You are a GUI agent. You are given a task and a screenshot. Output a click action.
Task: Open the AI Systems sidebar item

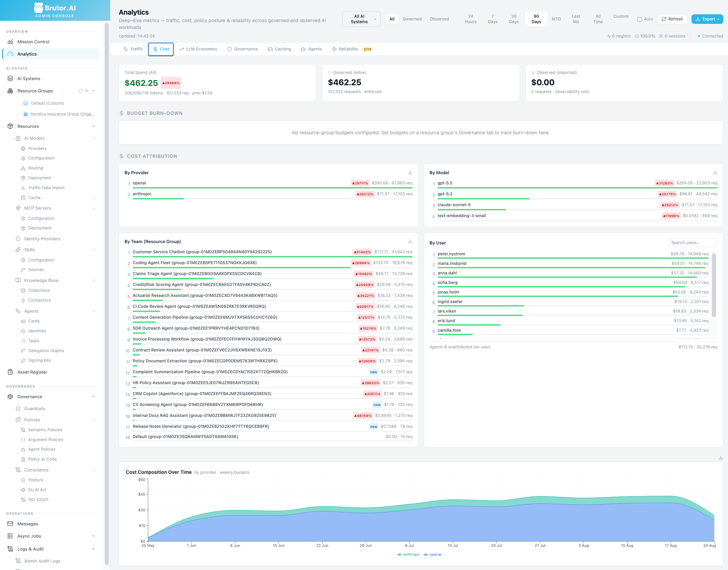point(51,78)
